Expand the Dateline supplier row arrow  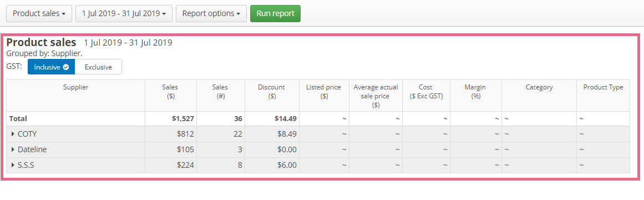[x=13, y=150]
